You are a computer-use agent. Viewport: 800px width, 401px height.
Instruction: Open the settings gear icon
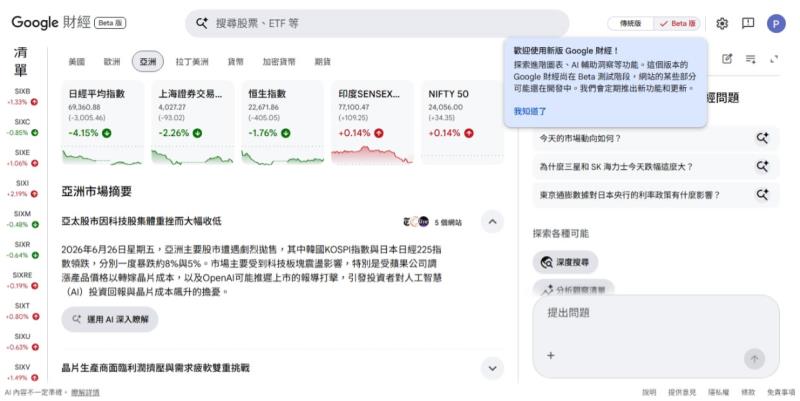[721, 23]
